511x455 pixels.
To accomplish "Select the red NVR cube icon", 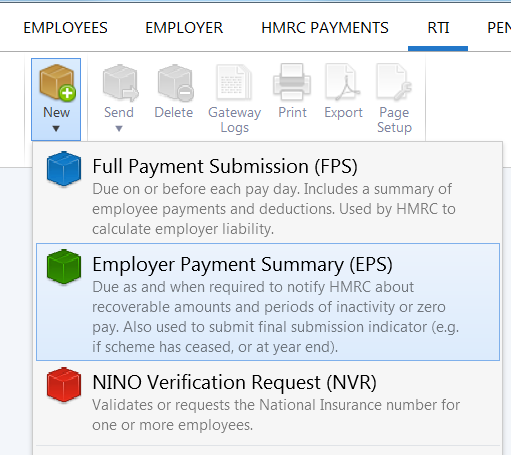I will pyautogui.click(x=64, y=384).
